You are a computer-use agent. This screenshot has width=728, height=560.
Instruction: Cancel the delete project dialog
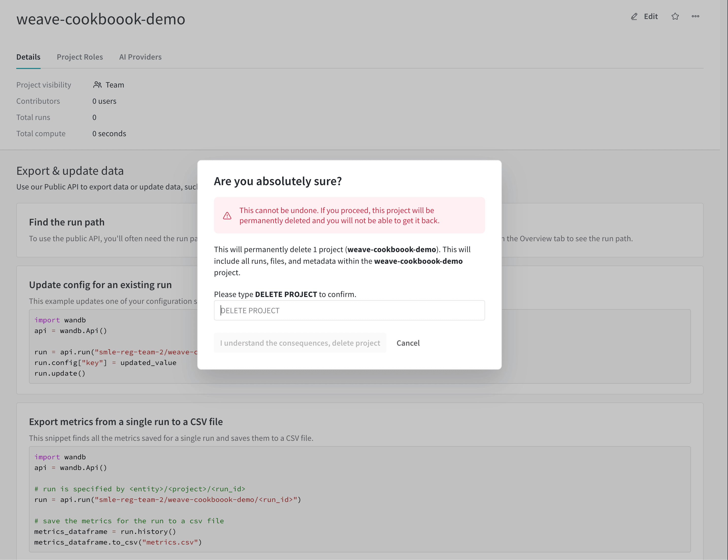tap(408, 343)
